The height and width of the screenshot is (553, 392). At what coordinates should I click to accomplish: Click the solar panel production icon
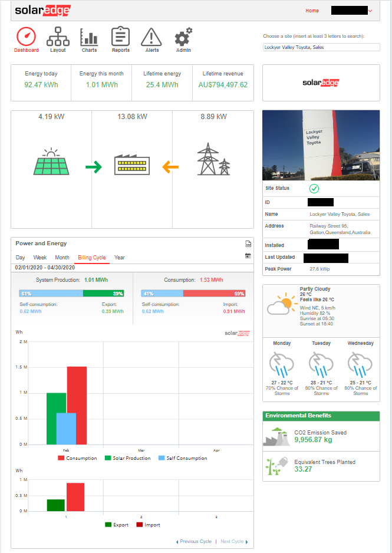(51, 162)
